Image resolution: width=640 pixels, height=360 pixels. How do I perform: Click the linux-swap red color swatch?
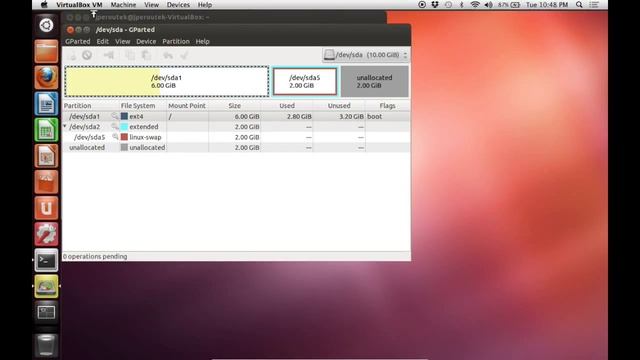[124, 137]
